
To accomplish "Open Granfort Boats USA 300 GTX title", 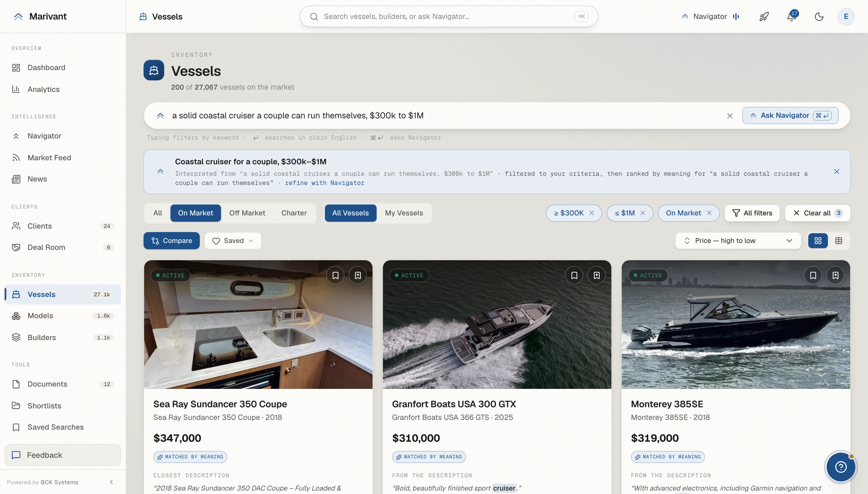I will pos(454,404).
